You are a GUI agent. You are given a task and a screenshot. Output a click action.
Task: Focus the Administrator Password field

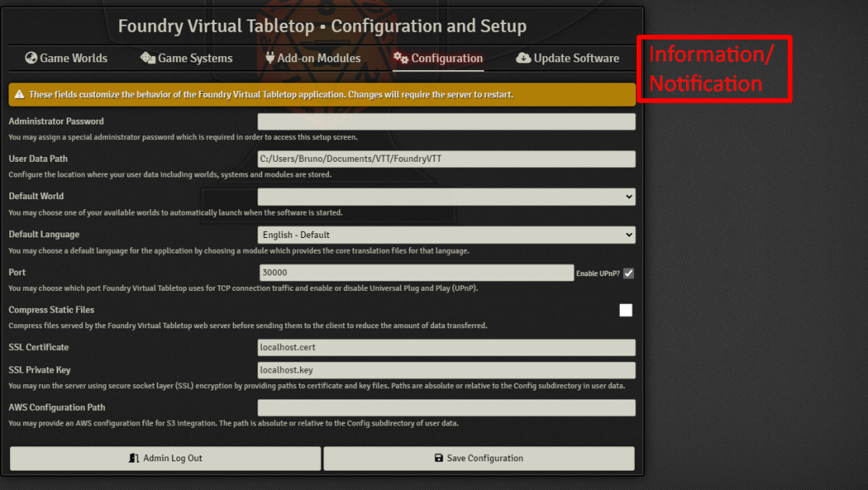tap(446, 121)
